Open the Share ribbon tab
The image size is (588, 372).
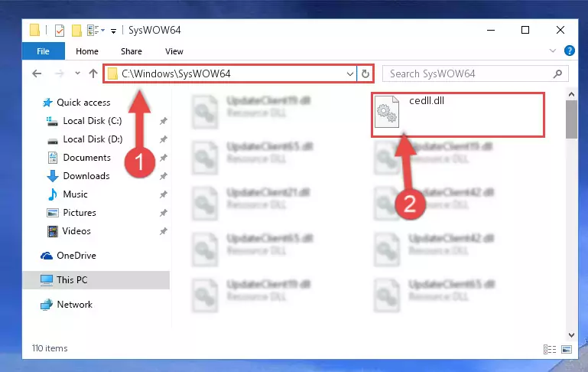(x=132, y=51)
